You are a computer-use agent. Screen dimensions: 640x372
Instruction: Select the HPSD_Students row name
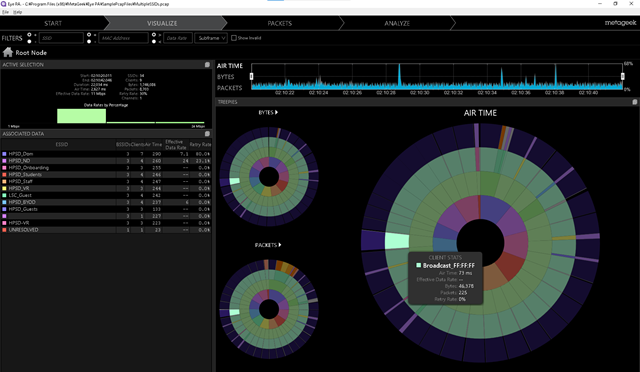pos(25,175)
